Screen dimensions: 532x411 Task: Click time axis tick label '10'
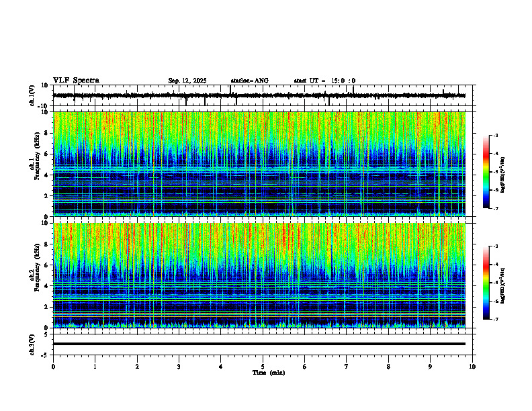click(472, 367)
